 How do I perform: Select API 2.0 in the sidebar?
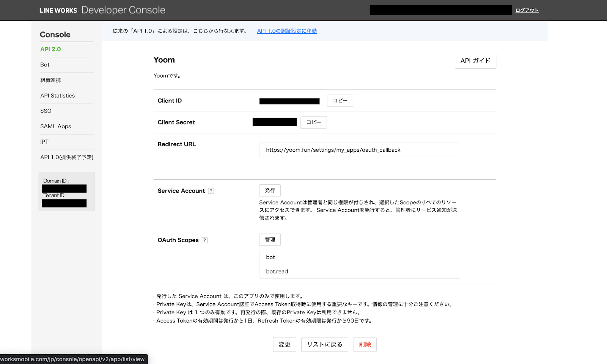point(50,49)
